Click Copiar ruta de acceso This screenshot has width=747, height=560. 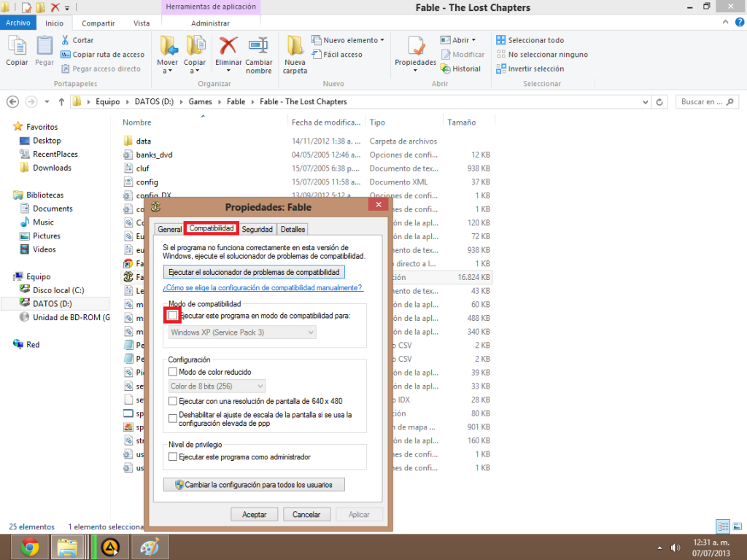102,55
